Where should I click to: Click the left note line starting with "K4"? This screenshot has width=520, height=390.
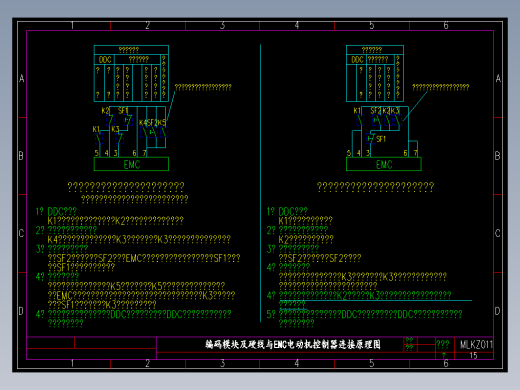[139, 239]
